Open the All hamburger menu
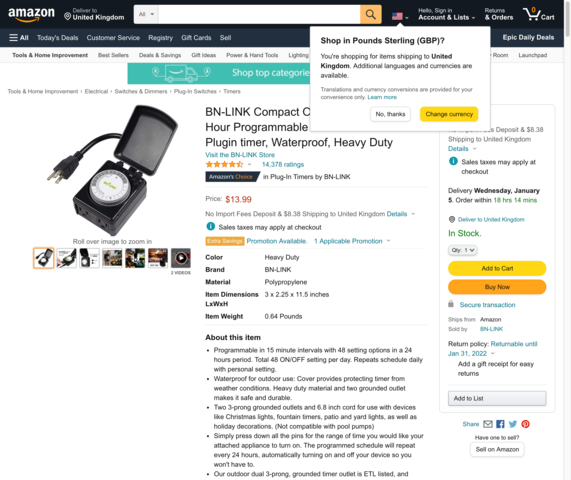This screenshot has height=480, width=571. (19, 38)
